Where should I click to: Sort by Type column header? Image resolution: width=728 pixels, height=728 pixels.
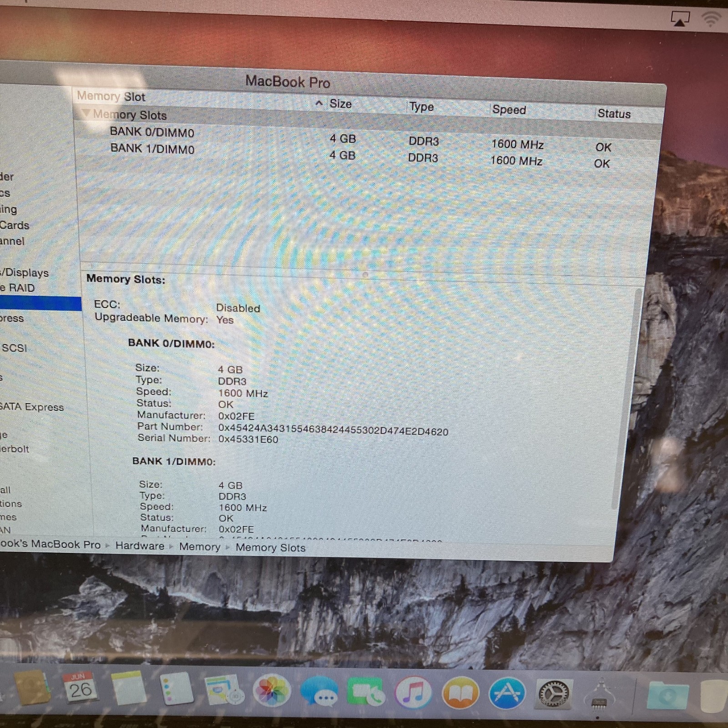[421, 106]
